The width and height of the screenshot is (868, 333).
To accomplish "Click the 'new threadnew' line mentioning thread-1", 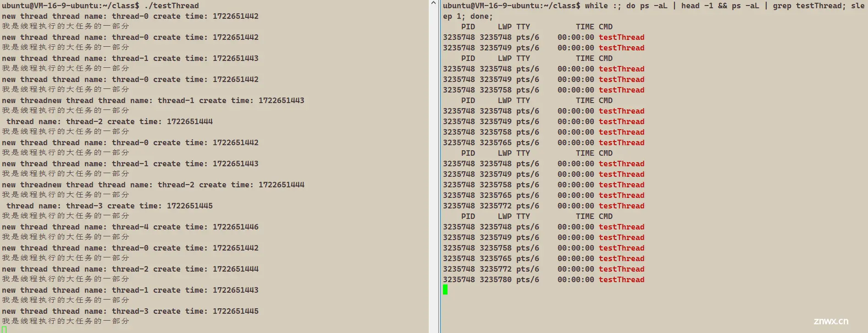I will [x=153, y=100].
